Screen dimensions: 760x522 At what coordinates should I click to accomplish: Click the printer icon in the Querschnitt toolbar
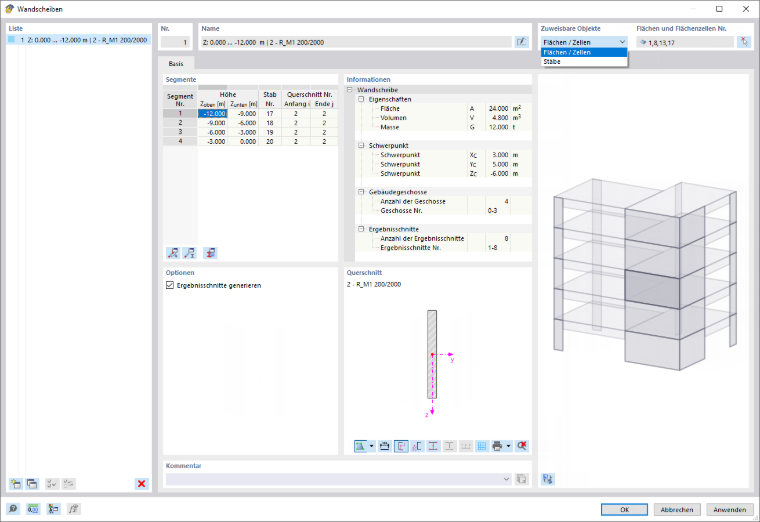497,446
